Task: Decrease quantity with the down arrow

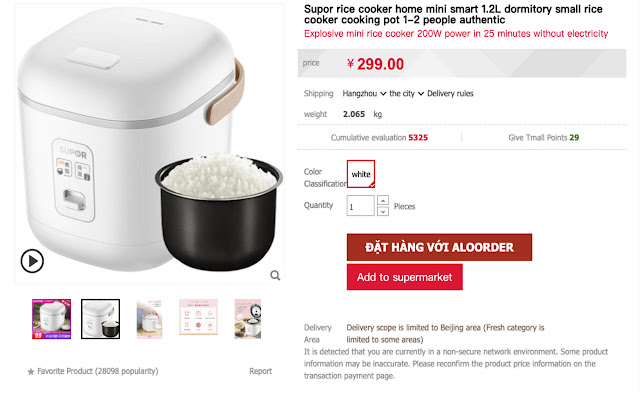Action: click(x=383, y=211)
